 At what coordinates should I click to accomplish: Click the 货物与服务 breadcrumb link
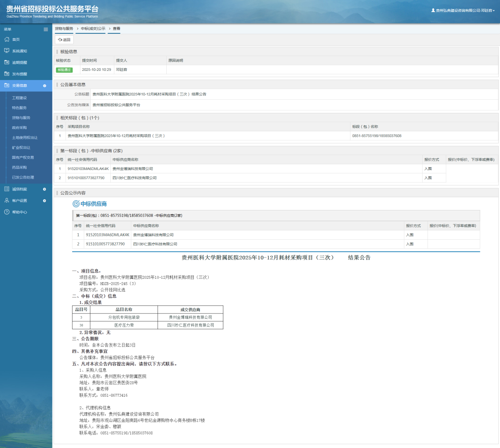pos(64,29)
